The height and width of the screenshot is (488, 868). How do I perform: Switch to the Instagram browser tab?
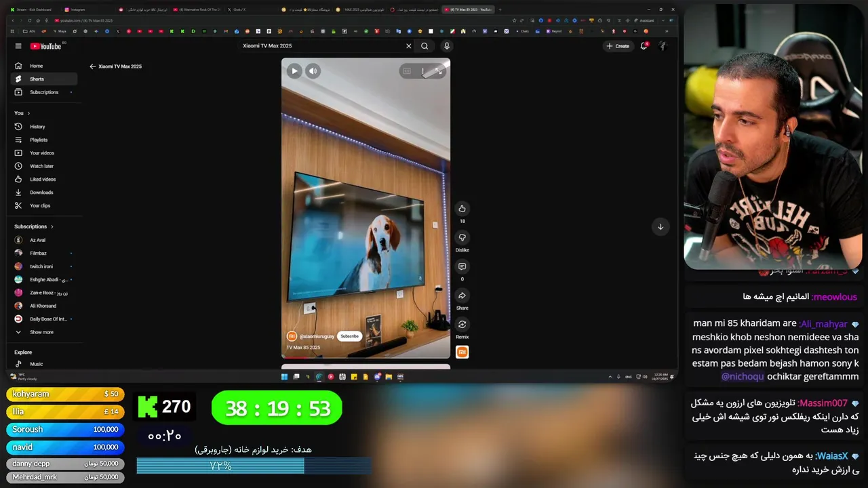pyautogui.click(x=90, y=9)
